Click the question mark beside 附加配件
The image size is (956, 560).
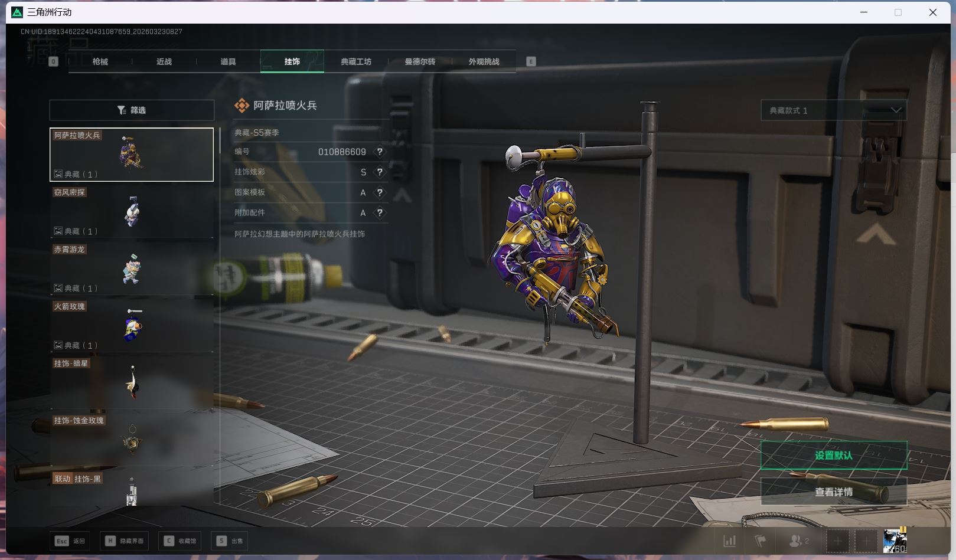(380, 212)
